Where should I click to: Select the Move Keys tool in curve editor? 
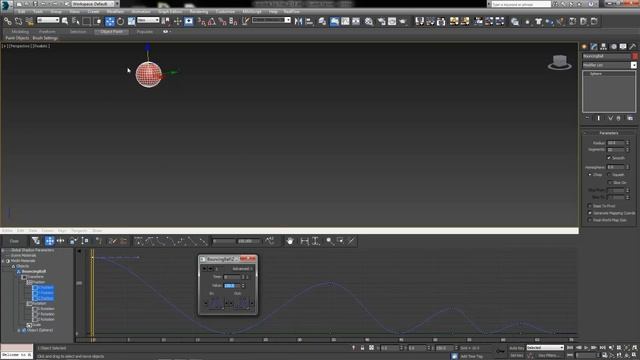[49, 241]
